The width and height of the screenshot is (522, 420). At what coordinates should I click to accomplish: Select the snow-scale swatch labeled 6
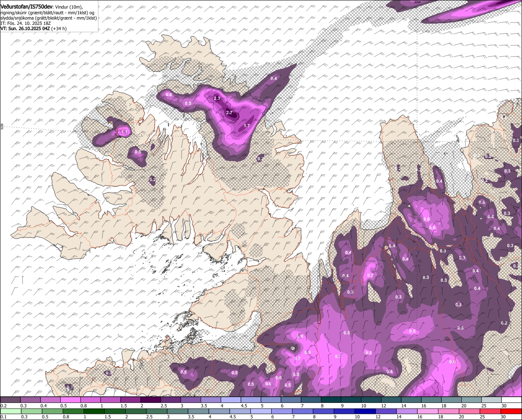[291, 400]
